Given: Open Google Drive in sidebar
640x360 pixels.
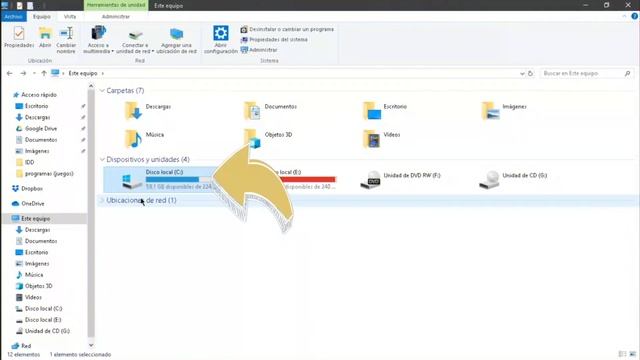Looking at the screenshot, I should click(41, 129).
